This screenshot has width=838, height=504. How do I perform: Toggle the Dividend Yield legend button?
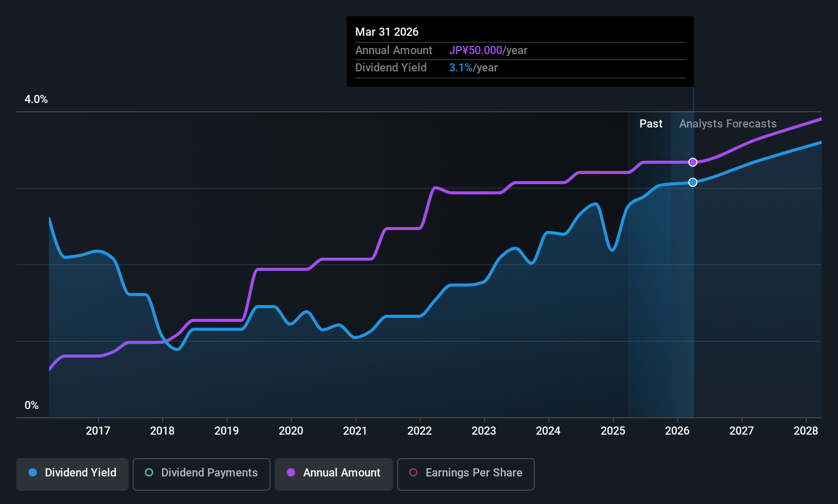click(x=72, y=474)
